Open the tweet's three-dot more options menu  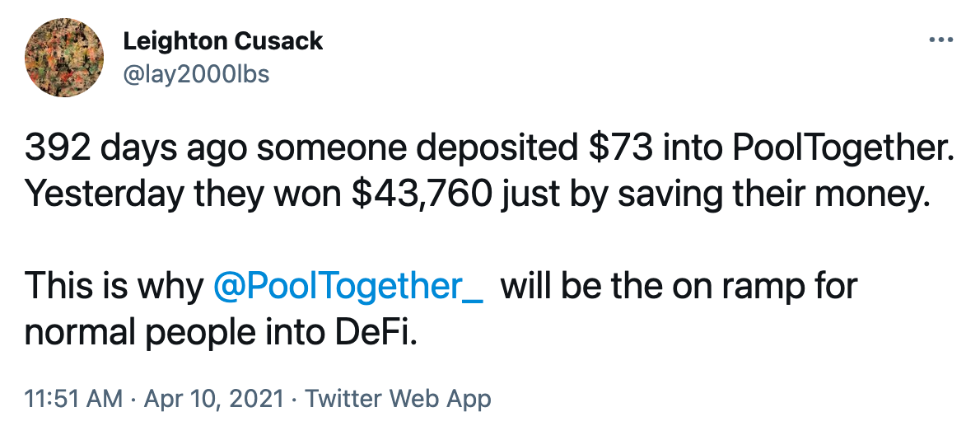pyautogui.click(x=941, y=40)
